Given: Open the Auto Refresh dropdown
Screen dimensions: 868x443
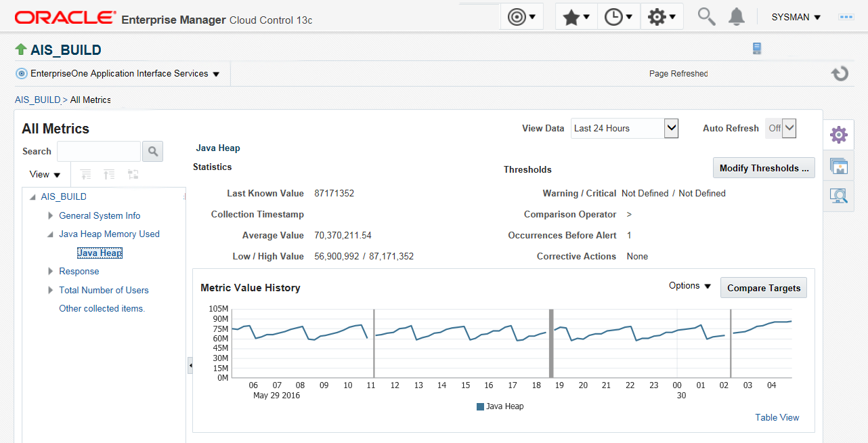Looking at the screenshot, I should 789,128.
